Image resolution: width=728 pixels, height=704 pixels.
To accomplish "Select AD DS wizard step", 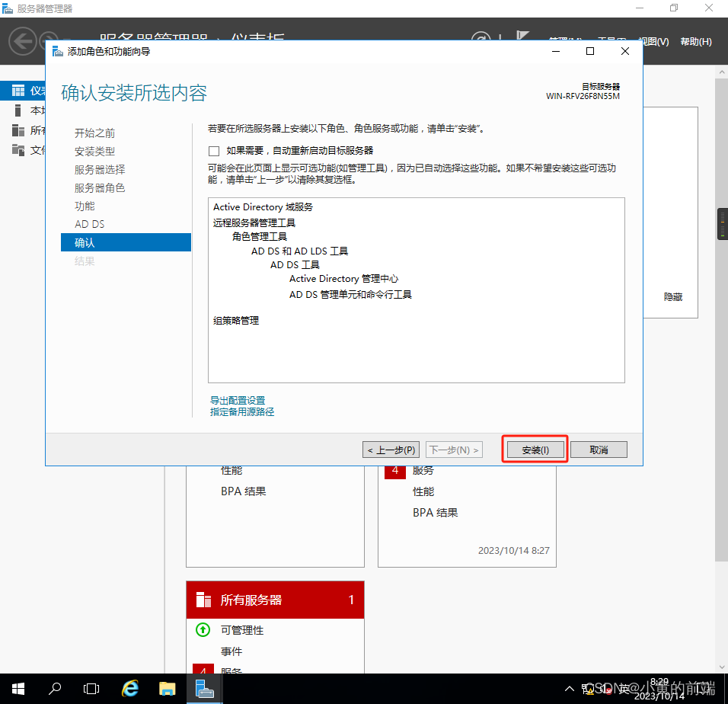I will point(90,224).
